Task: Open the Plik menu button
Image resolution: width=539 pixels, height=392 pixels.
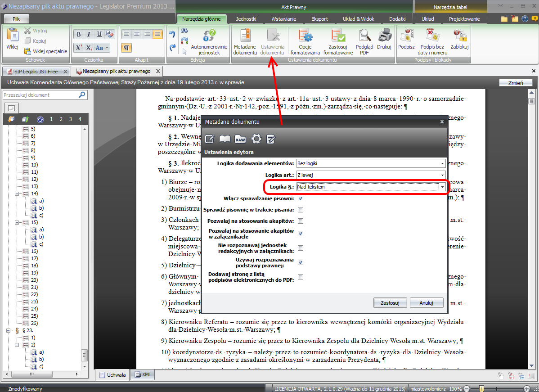Action: tap(16, 19)
